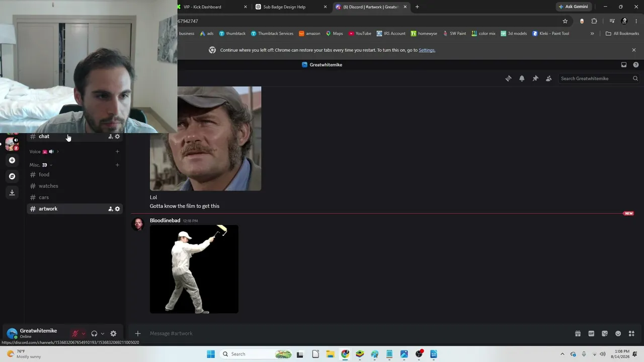Open the Kleki - Paint Tool bookmark
This screenshot has width=644, height=362.
pyautogui.click(x=551, y=34)
